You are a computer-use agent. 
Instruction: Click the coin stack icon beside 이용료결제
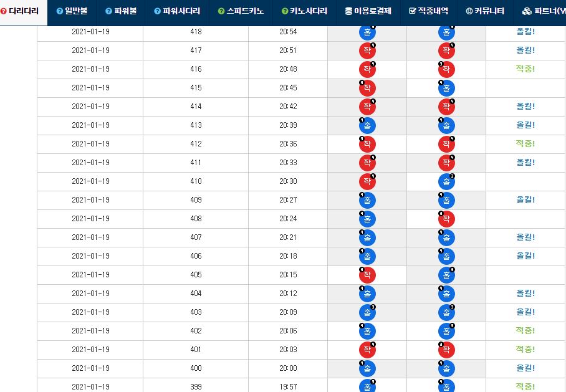(x=348, y=11)
